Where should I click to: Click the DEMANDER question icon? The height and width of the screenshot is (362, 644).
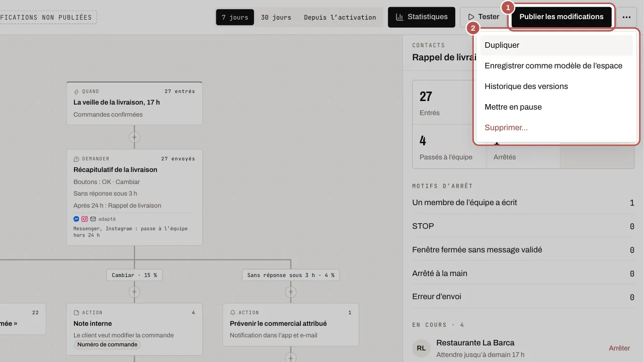tap(76, 159)
